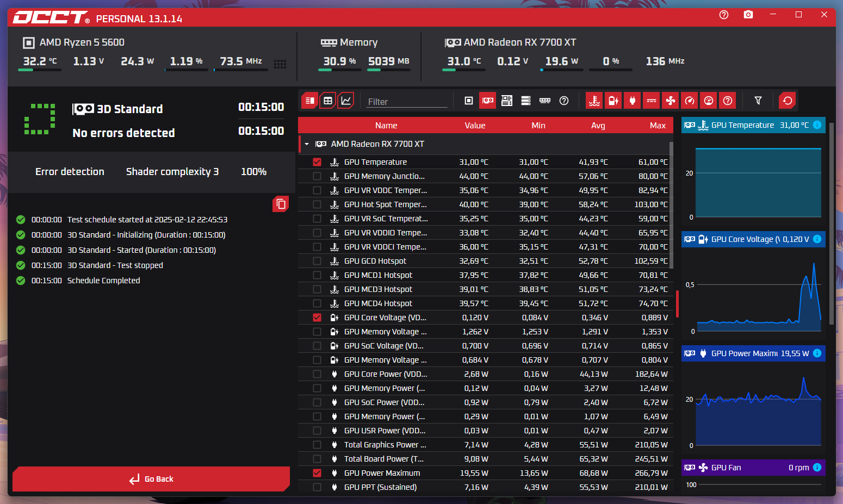Open the funnel filter options
The image size is (843, 504).
pos(758,101)
